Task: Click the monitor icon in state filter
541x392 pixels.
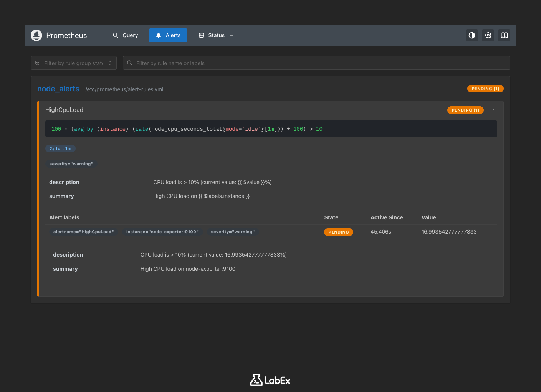Action: click(38, 63)
